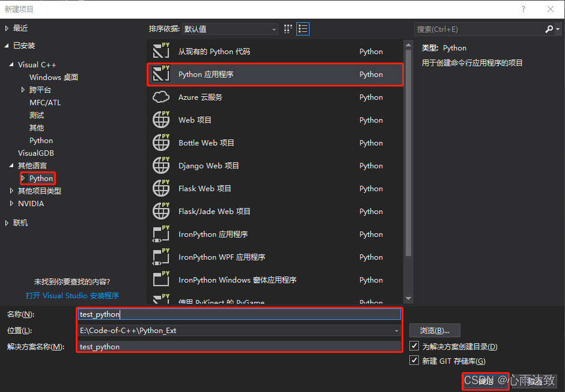This screenshot has width=565, height=392.
Task: Expand the 联机 node
Action: (7, 223)
